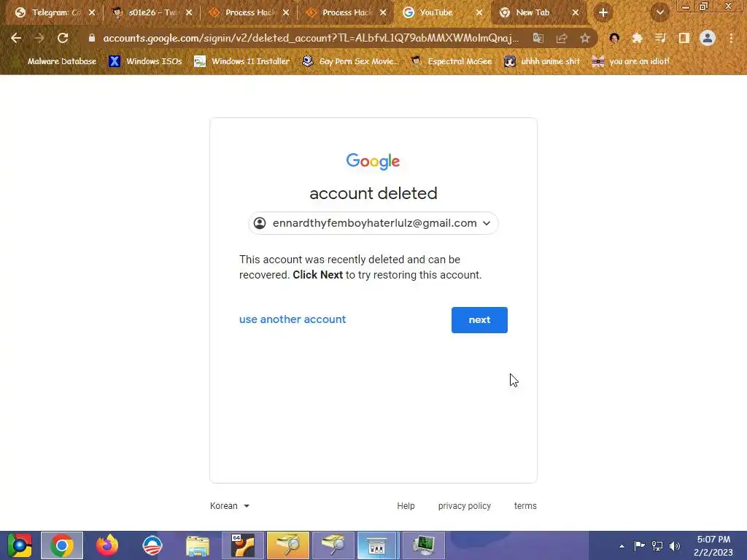The height and width of the screenshot is (560, 747).
Task: Open File Explorer from the taskbar
Action: 197,545
